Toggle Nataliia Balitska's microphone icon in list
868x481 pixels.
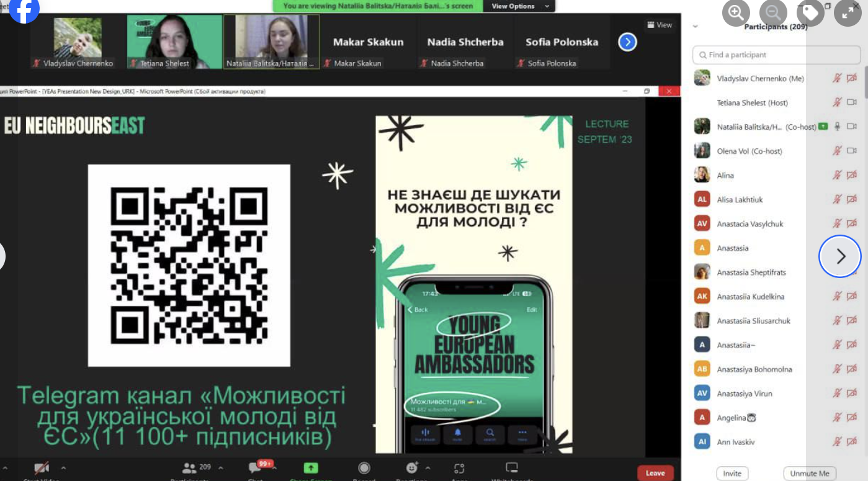837,127
